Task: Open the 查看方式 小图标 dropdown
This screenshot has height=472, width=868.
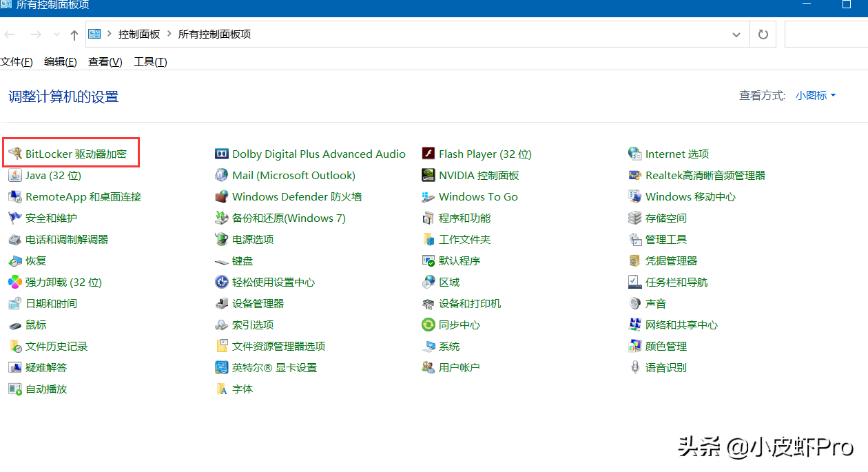Action: (816, 96)
